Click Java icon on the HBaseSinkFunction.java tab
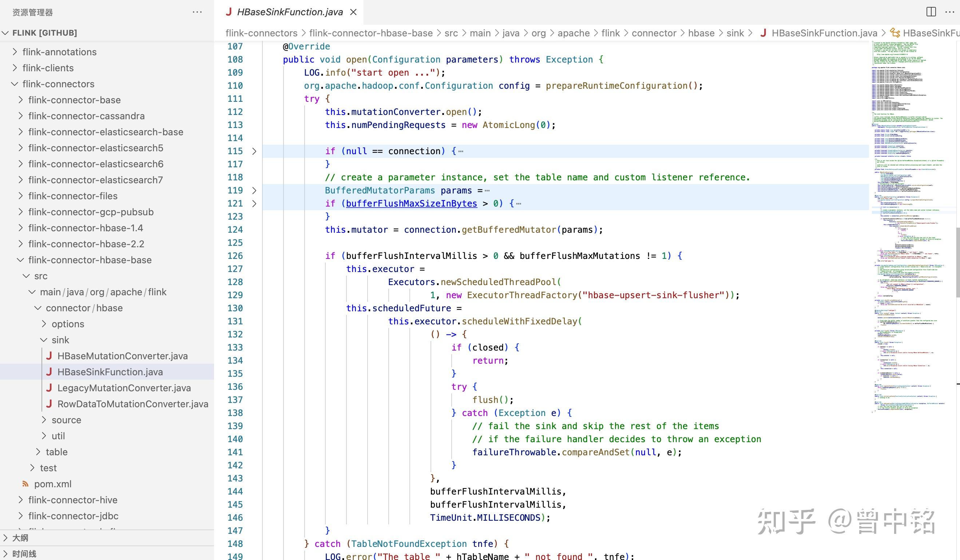The height and width of the screenshot is (560, 960). 229,12
